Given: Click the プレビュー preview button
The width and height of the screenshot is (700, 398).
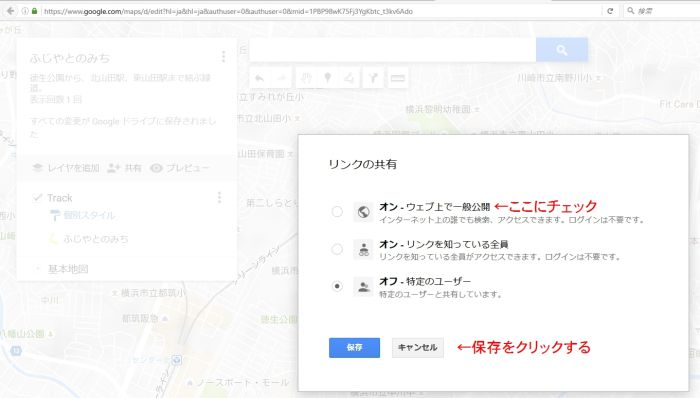Looking at the screenshot, I should [179, 168].
